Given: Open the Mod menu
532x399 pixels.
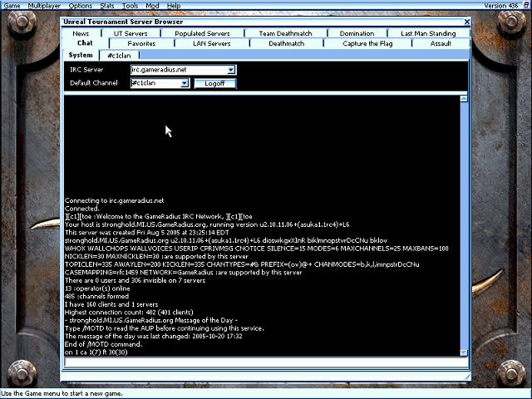Looking at the screenshot, I should tap(152, 6).
